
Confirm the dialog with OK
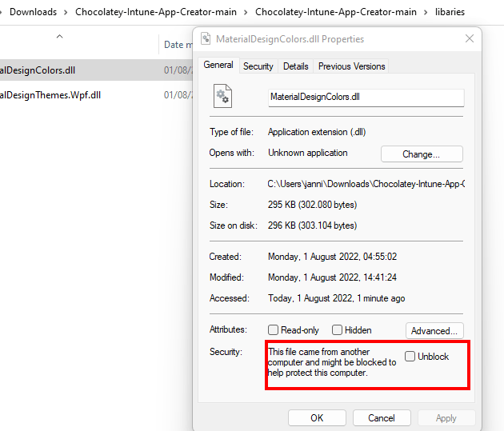(317, 417)
